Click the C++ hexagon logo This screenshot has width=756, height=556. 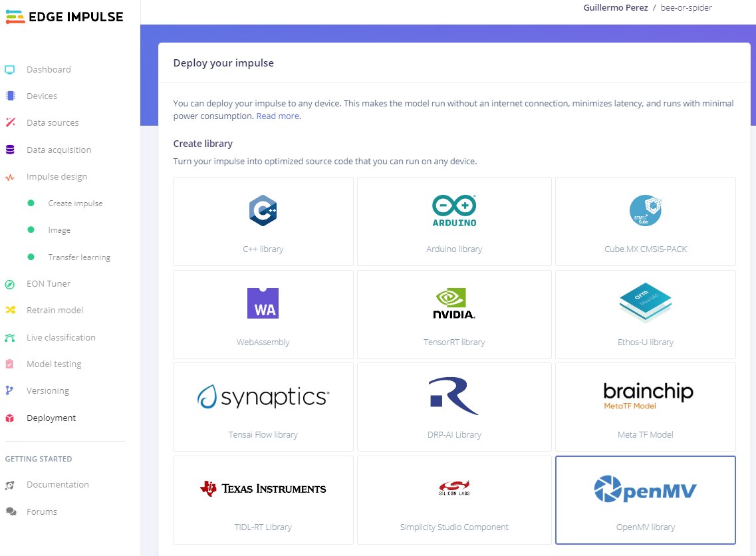263,211
